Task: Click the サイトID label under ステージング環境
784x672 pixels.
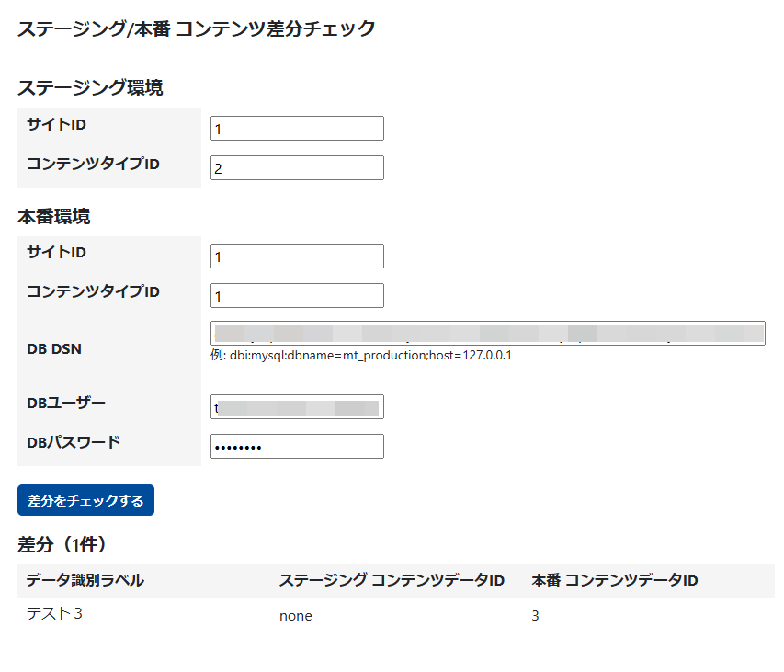Action: coord(57,124)
